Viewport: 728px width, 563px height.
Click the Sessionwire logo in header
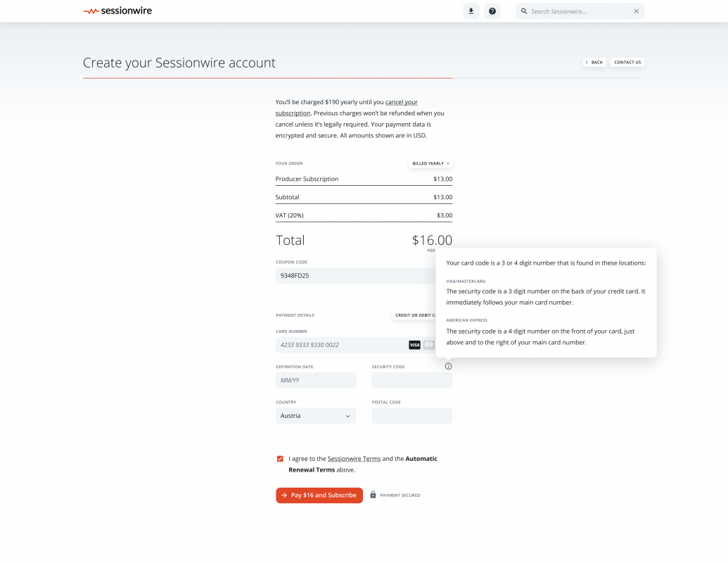click(117, 11)
